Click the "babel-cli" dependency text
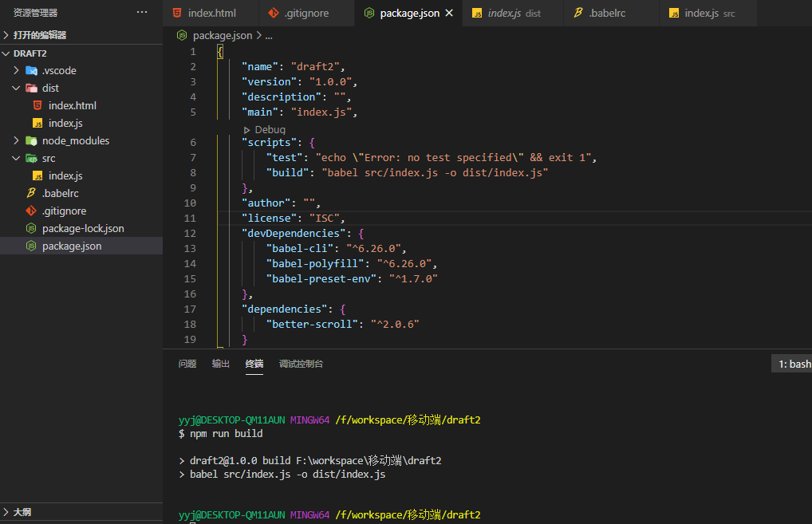812x524 pixels. [299, 249]
